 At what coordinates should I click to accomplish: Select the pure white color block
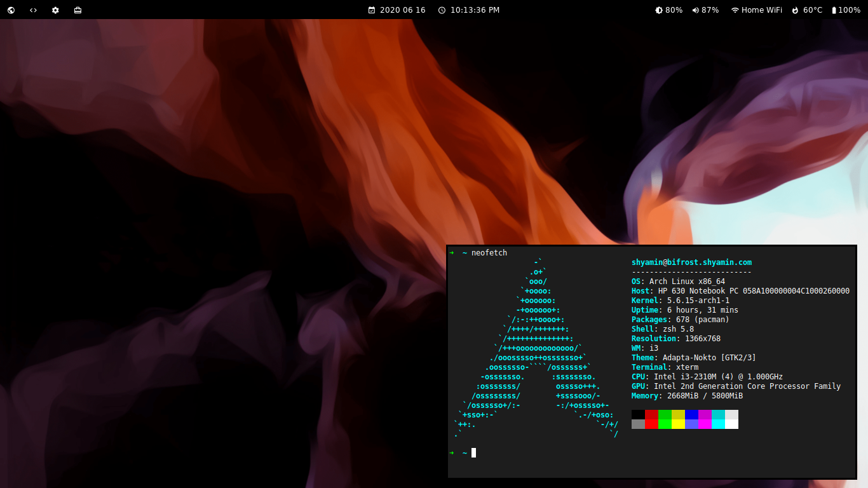pos(731,424)
